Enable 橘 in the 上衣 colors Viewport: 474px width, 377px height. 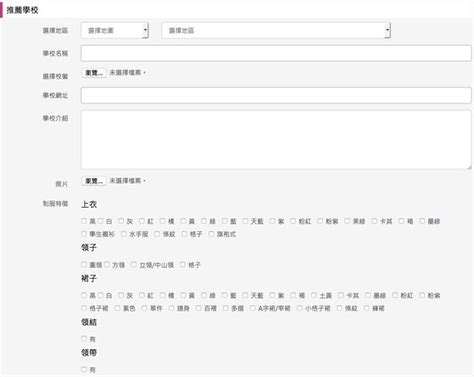162,221
